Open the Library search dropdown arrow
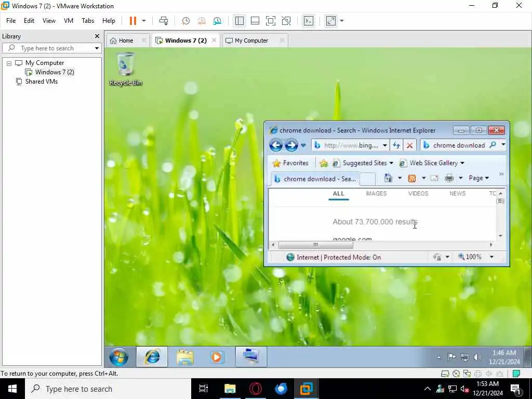Viewport: 532px width, 399px height. coord(97,48)
